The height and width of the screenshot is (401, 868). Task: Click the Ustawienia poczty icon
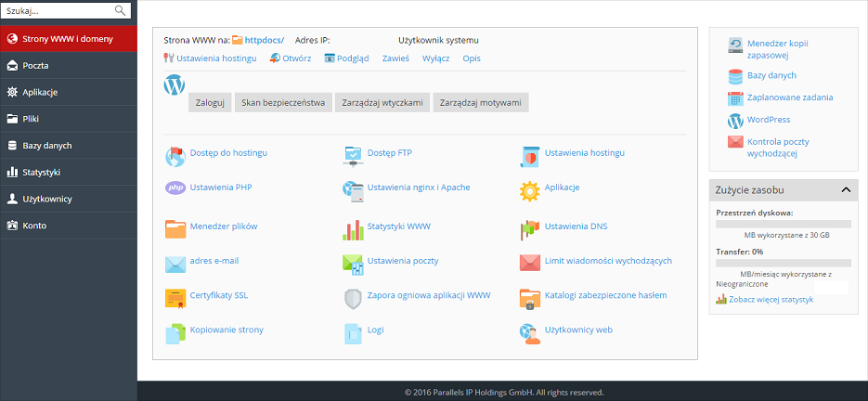pos(353,265)
